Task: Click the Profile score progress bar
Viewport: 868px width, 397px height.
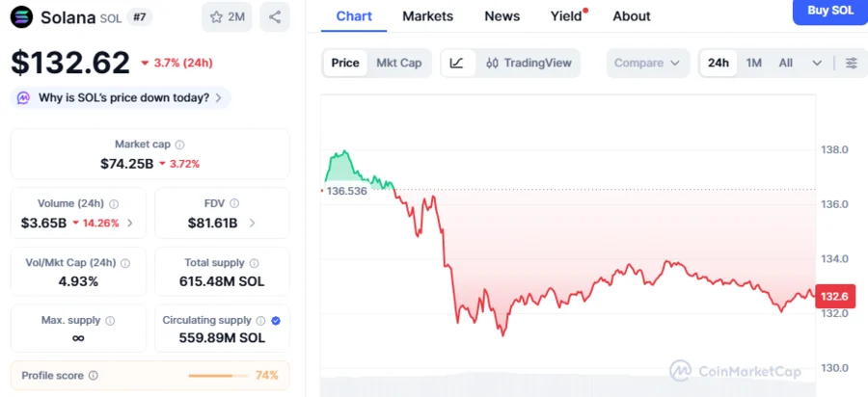Action: pyautogui.click(x=217, y=375)
